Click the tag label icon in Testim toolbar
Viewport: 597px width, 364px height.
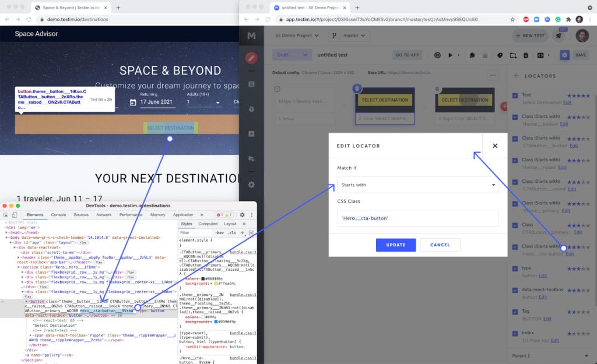point(500,55)
